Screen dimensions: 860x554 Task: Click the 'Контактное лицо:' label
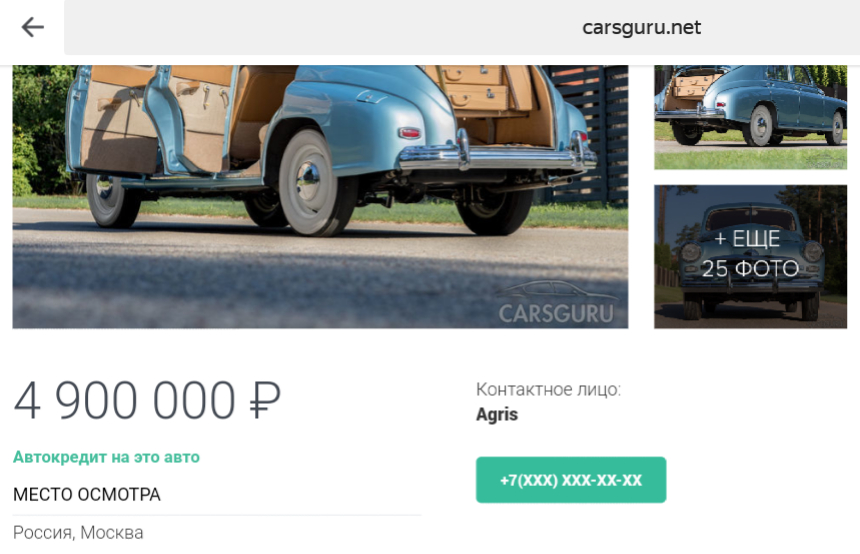point(548,389)
